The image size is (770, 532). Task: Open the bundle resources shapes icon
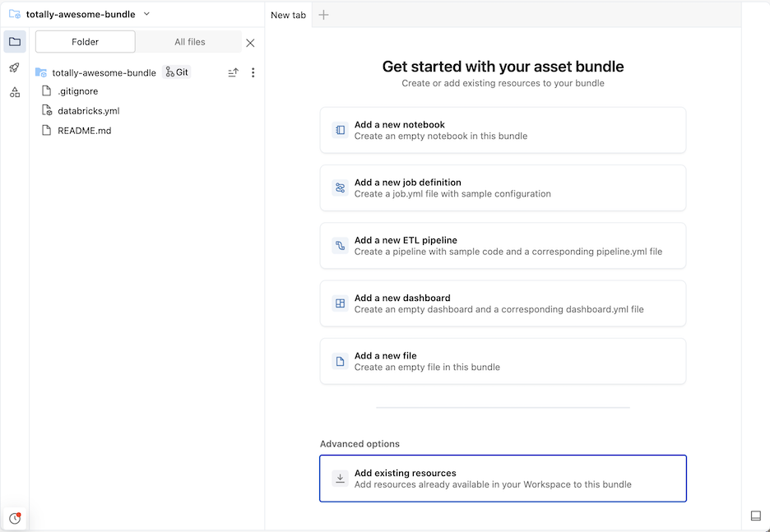[15, 92]
